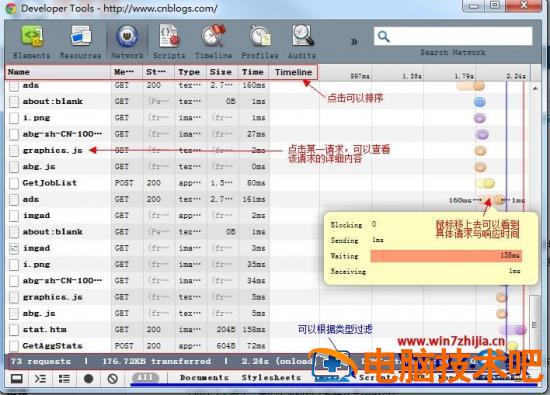Open the i.png request taking 35ms
Image resolution: width=550 pixels, height=395 pixels.
tap(36, 265)
